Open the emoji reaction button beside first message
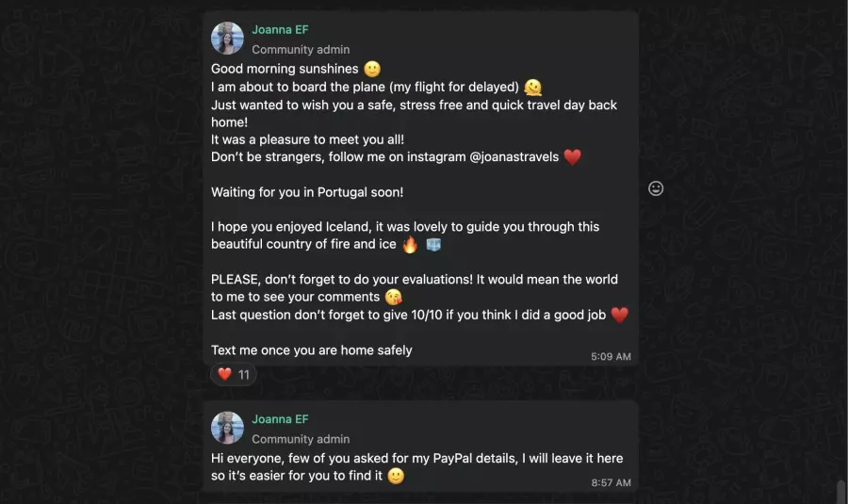The height and width of the screenshot is (504, 848). (x=656, y=188)
